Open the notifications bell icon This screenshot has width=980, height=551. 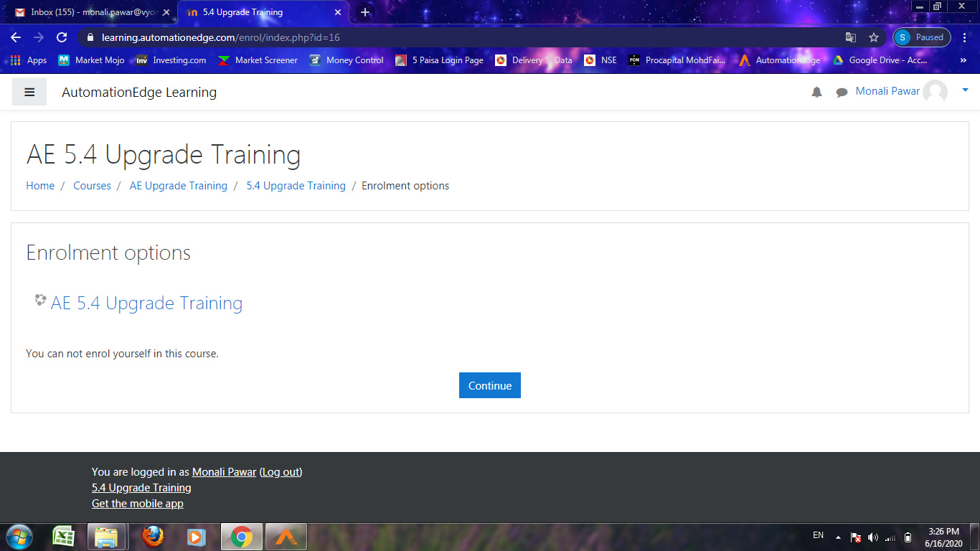coord(816,92)
